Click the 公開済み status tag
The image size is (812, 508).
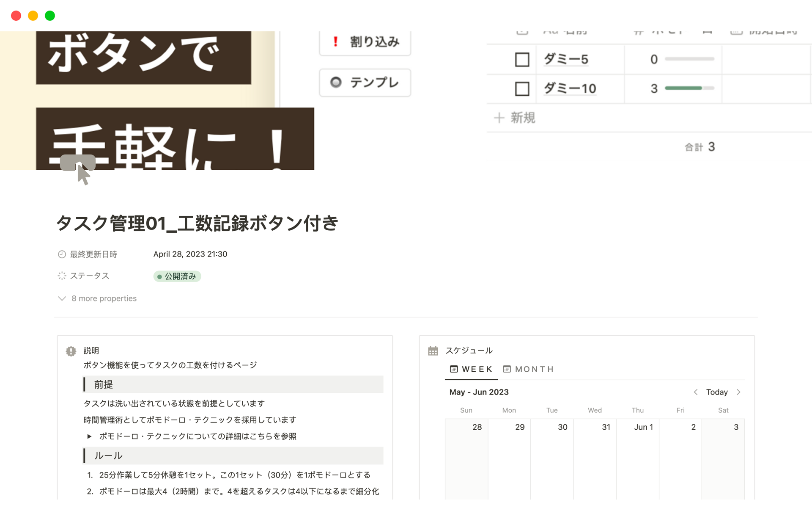pyautogui.click(x=177, y=276)
